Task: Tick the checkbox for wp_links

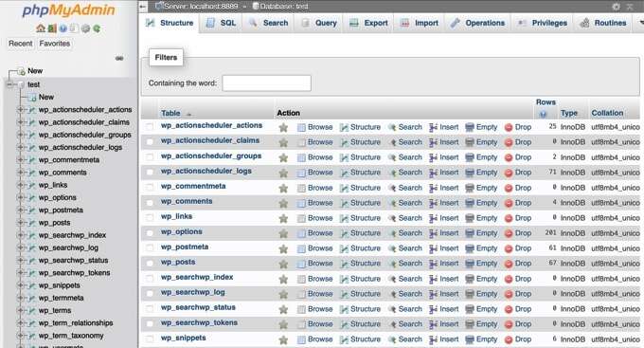Action: (x=150, y=217)
